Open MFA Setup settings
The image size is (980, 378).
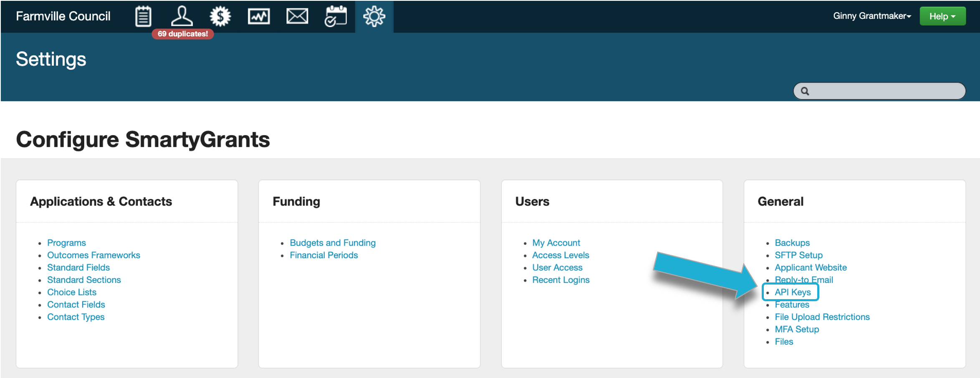797,329
